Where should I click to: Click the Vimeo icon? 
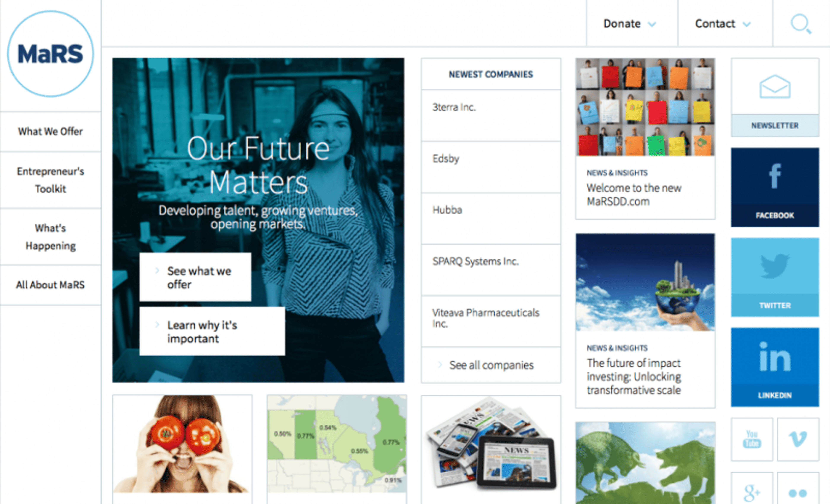point(798,439)
